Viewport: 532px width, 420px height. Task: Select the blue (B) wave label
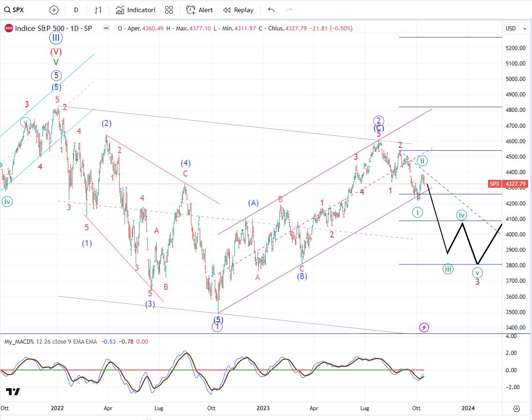coord(302,276)
